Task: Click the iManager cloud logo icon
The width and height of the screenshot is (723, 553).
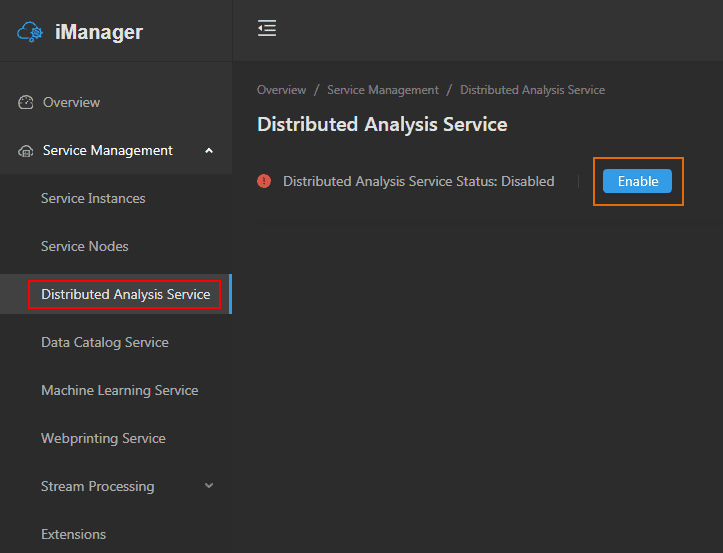Action: click(30, 32)
